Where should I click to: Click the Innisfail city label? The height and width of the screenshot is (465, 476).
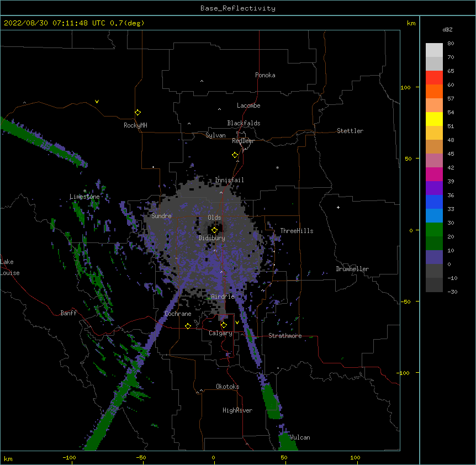coord(229,180)
